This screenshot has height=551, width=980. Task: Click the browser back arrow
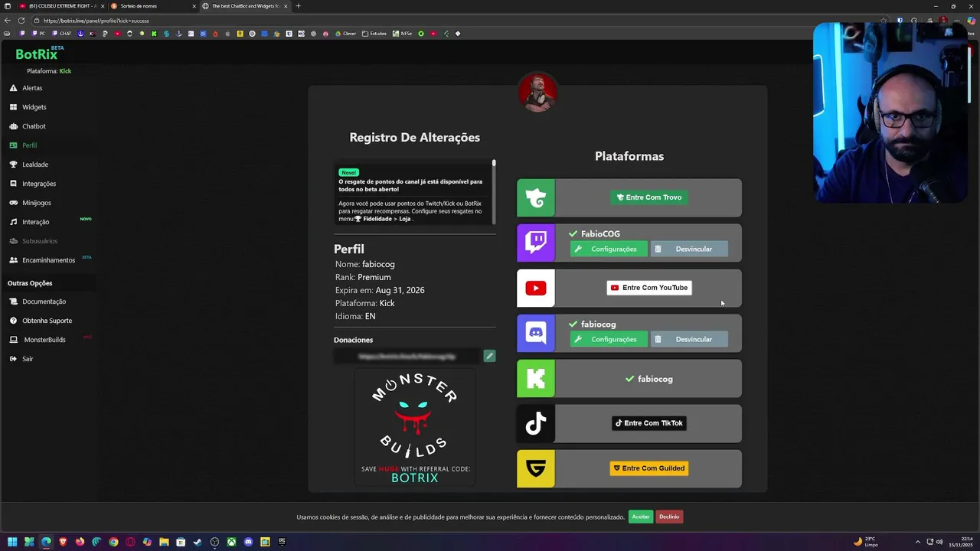tap(8, 21)
